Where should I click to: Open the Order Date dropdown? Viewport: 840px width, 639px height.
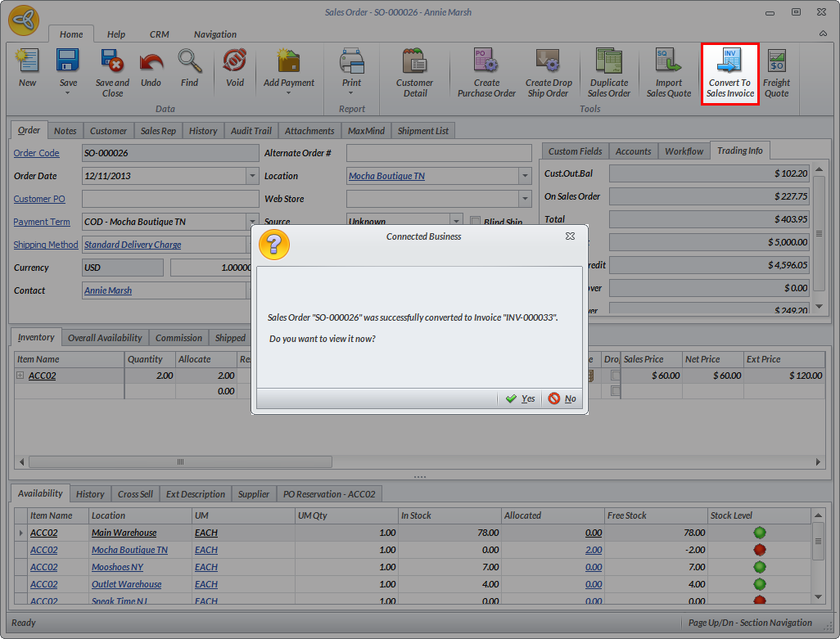pos(252,176)
